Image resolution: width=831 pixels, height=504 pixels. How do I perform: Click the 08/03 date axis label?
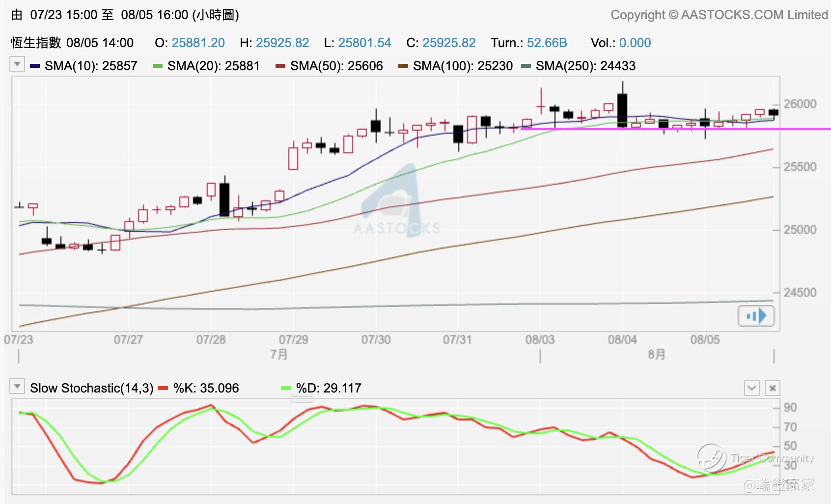point(540,339)
